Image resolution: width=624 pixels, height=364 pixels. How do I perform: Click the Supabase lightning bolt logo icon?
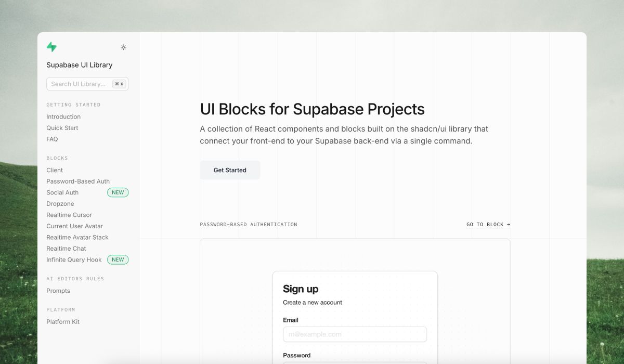51,47
